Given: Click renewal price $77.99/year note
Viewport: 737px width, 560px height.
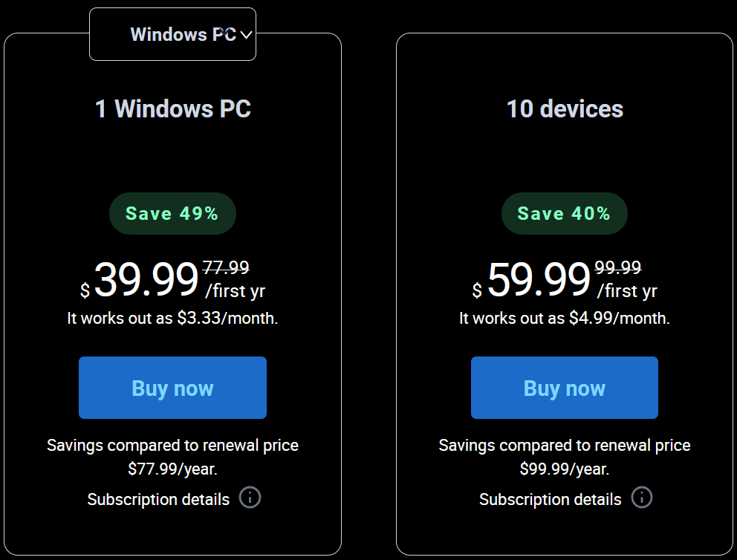Looking at the screenshot, I should pos(172,457).
